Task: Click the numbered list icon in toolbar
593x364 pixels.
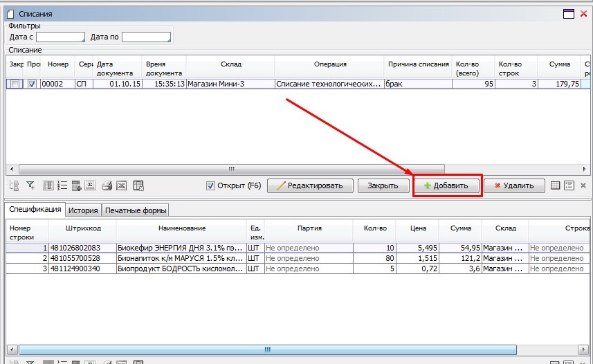Action: click(x=62, y=185)
